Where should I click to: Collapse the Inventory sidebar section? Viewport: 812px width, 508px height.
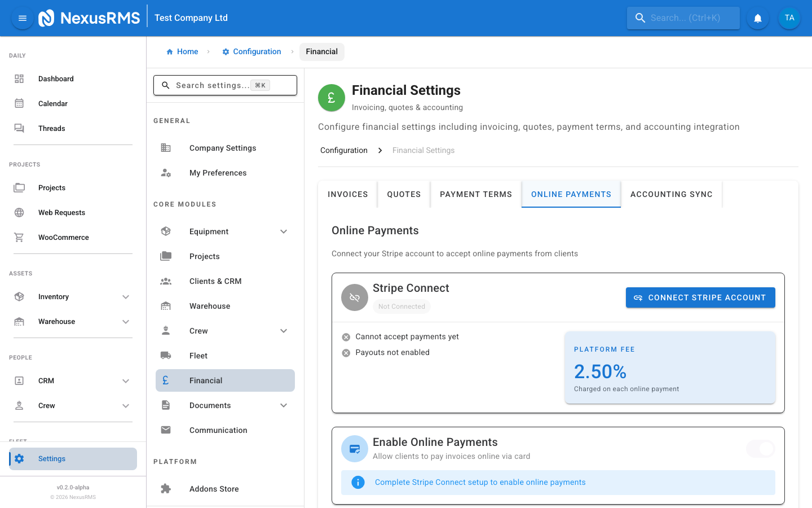tap(126, 296)
